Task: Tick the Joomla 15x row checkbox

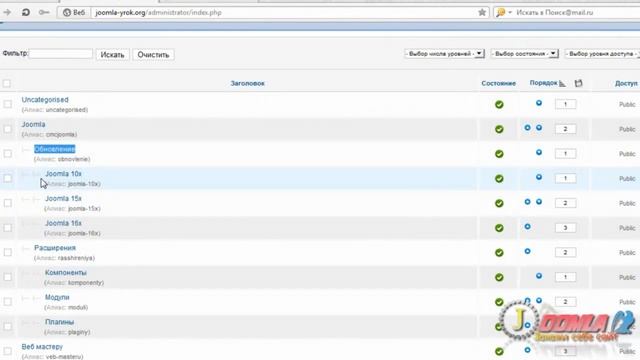Action: tap(7, 203)
